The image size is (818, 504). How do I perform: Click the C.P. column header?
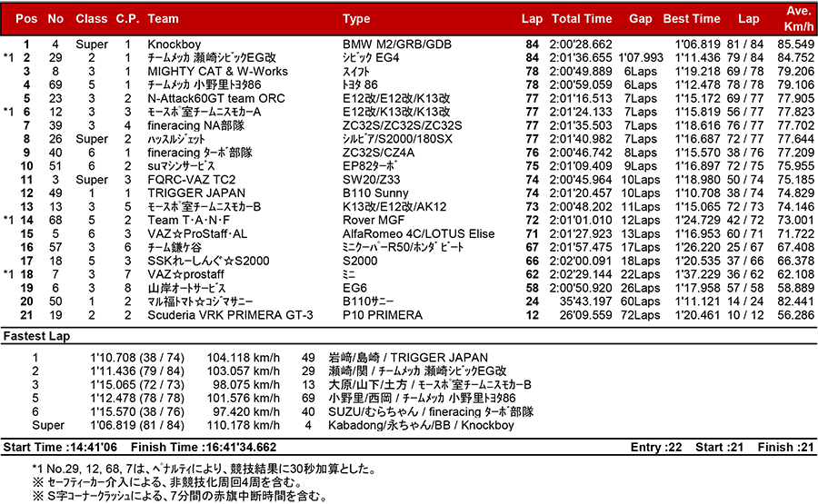pos(127,19)
